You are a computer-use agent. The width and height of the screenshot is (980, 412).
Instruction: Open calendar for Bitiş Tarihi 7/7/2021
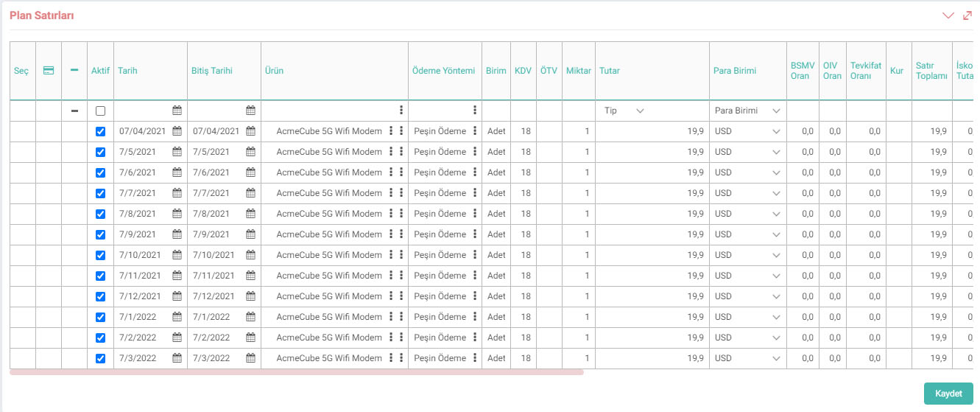pyautogui.click(x=250, y=193)
